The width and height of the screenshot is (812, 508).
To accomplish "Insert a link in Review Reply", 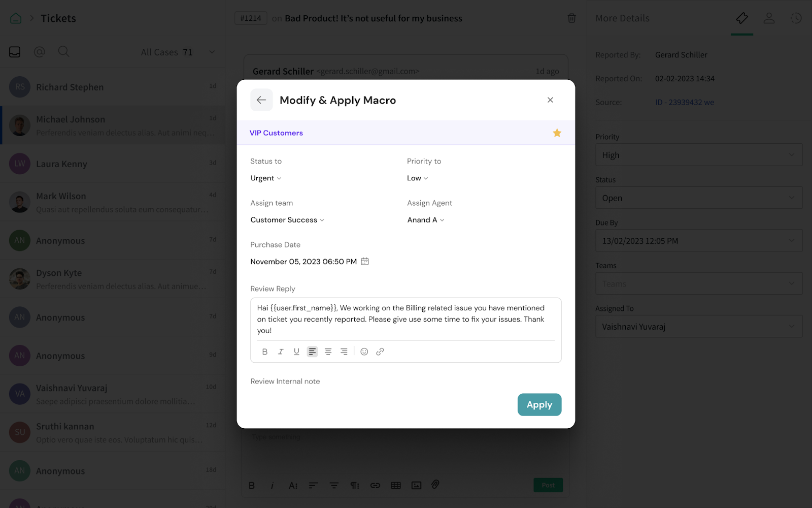I will pos(380,352).
